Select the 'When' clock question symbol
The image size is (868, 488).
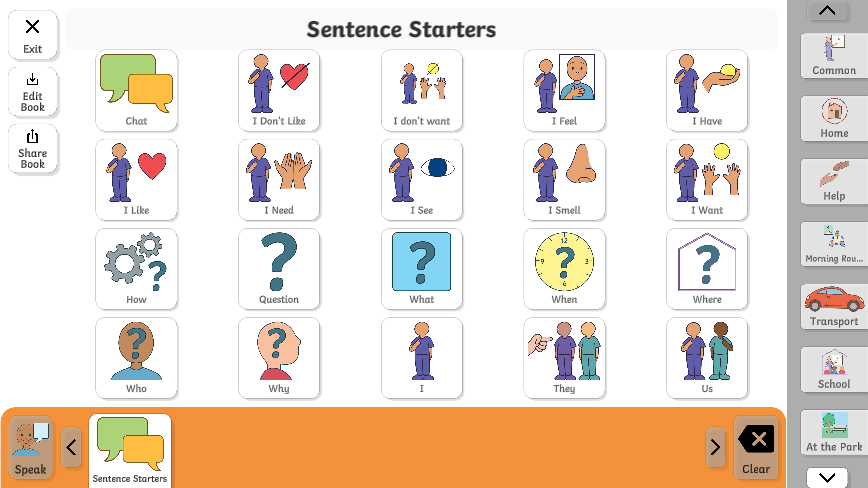tap(564, 268)
